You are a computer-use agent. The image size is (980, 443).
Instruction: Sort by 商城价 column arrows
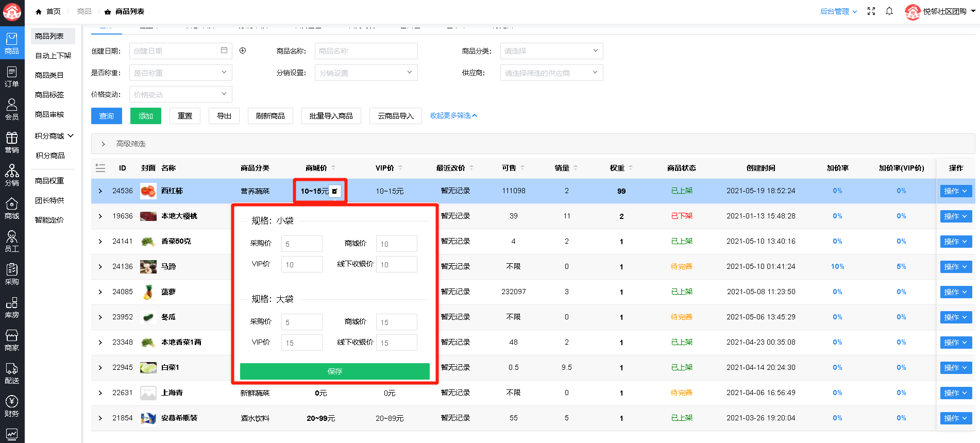tap(333, 168)
